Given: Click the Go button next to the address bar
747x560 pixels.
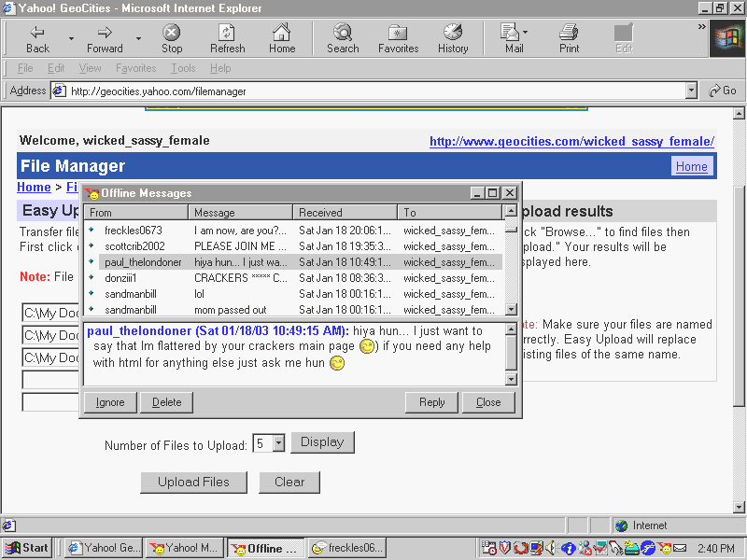Looking at the screenshot, I should 722,91.
